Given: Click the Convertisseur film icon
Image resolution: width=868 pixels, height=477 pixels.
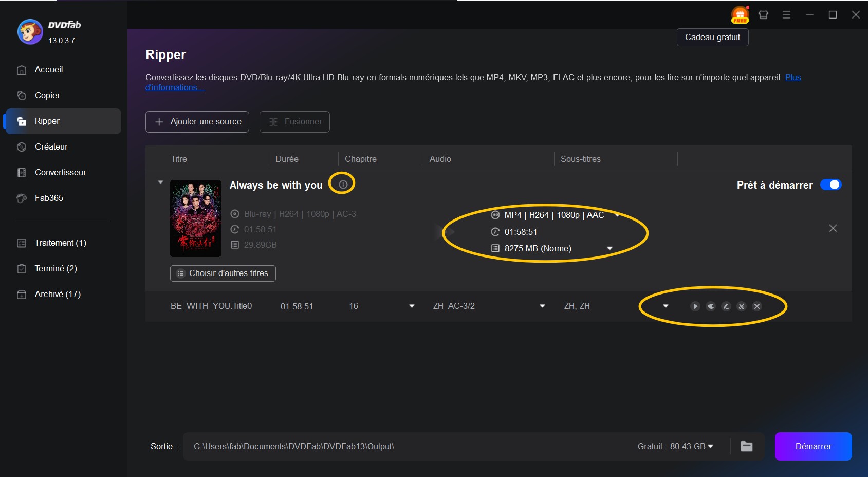Looking at the screenshot, I should click(22, 173).
